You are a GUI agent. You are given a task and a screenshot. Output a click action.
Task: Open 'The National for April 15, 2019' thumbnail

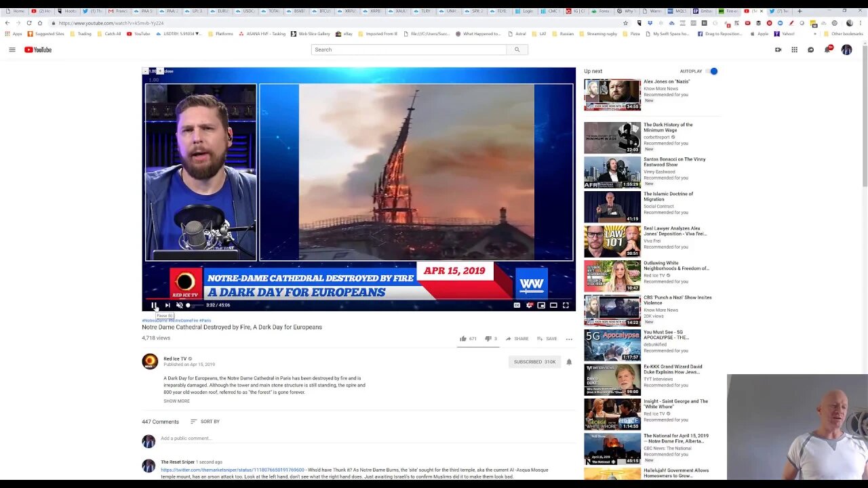click(x=612, y=448)
